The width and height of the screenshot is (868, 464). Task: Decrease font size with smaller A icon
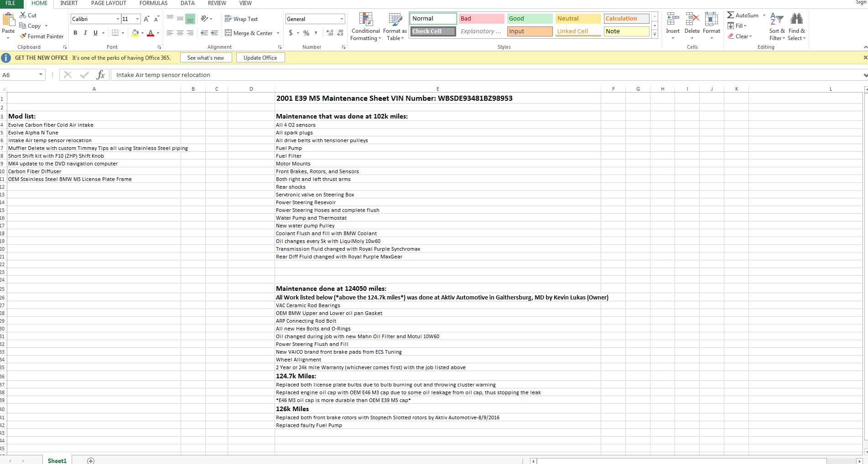(156, 19)
